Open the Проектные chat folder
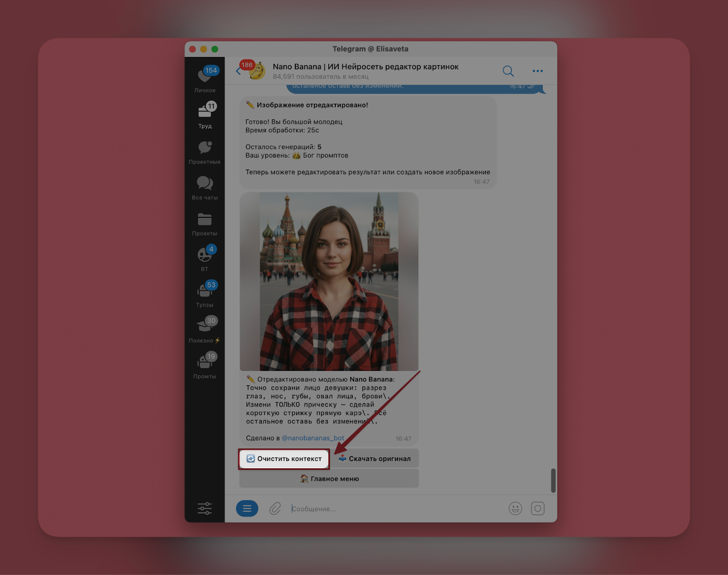Image resolution: width=728 pixels, height=575 pixels. click(x=204, y=151)
